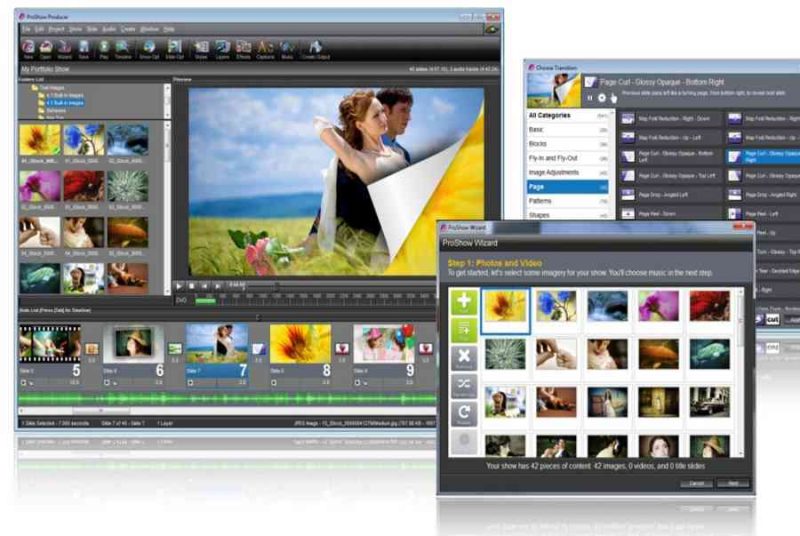The image size is (800, 536).
Task: Select the highlighted folder in Folders List
Action: pos(65,103)
